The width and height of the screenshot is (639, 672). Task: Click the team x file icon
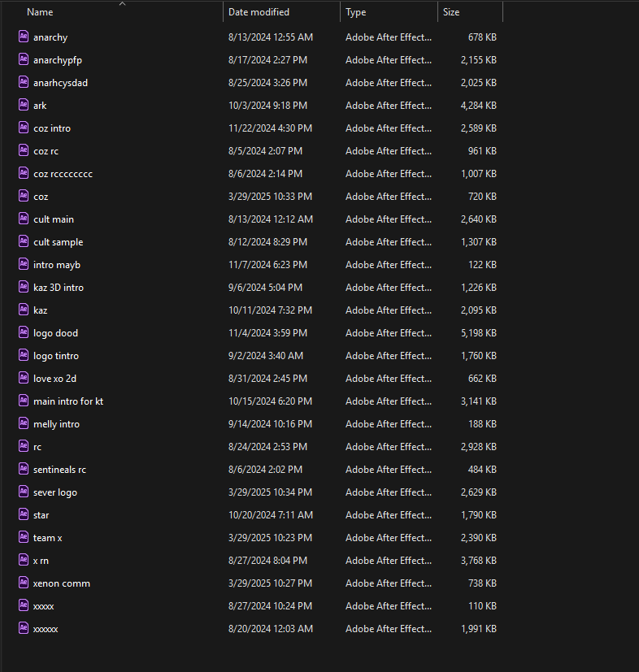click(24, 536)
